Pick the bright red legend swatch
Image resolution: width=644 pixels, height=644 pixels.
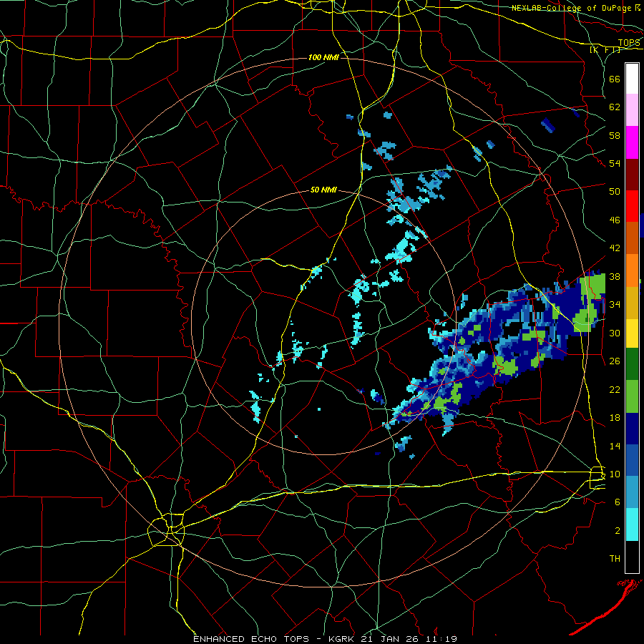coord(632,206)
